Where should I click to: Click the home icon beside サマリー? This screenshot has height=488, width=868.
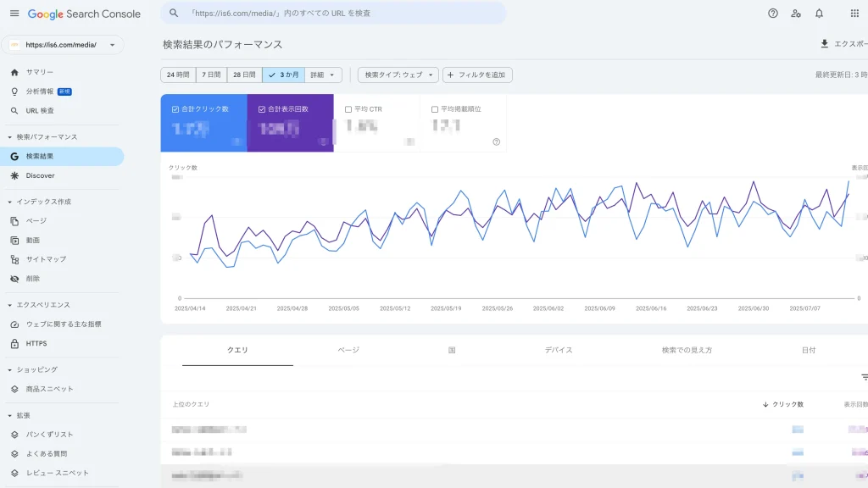pos(14,72)
